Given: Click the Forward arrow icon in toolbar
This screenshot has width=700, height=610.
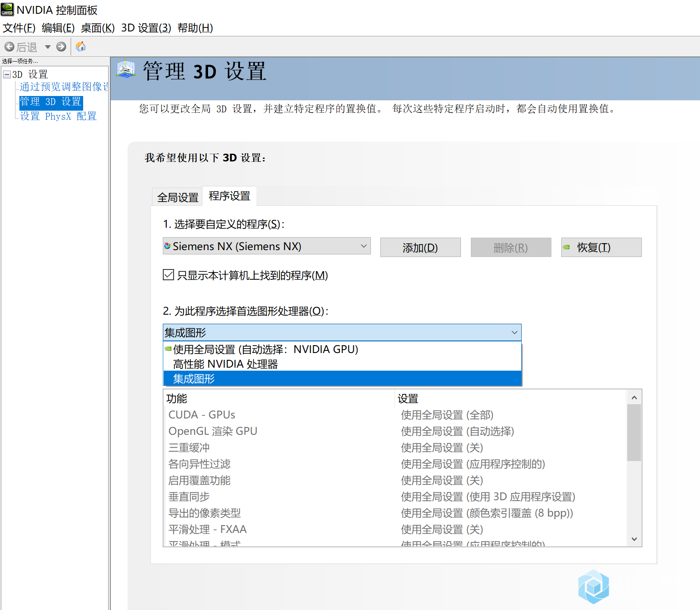Looking at the screenshot, I should click(x=61, y=46).
